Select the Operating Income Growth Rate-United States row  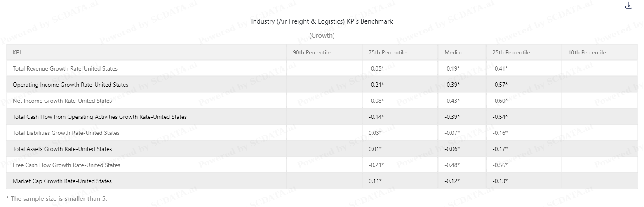[x=322, y=85]
